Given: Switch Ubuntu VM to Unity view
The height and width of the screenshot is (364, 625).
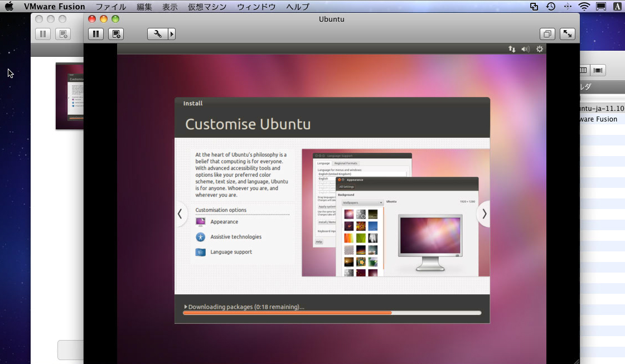Looking at the screenshot, I should [x=548, y=34].
